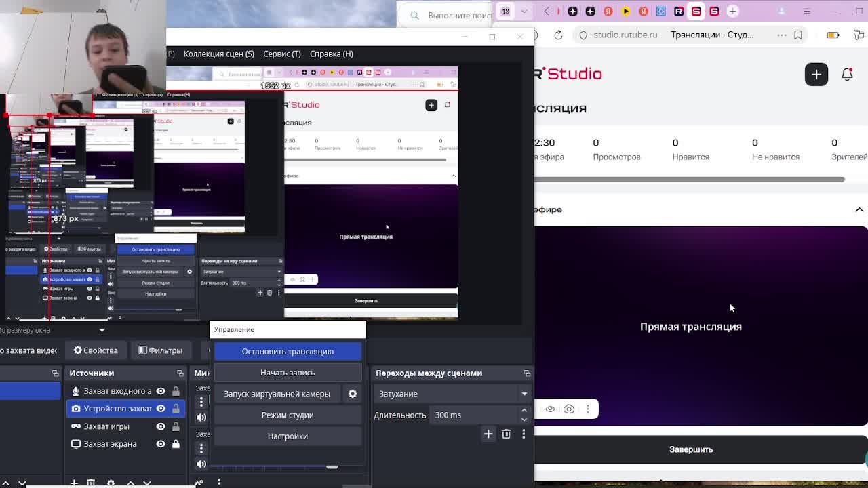Open source 'Свойства' properties
Image resolution: width=868 pixels, height=488 pixels.
click(96, 350)
